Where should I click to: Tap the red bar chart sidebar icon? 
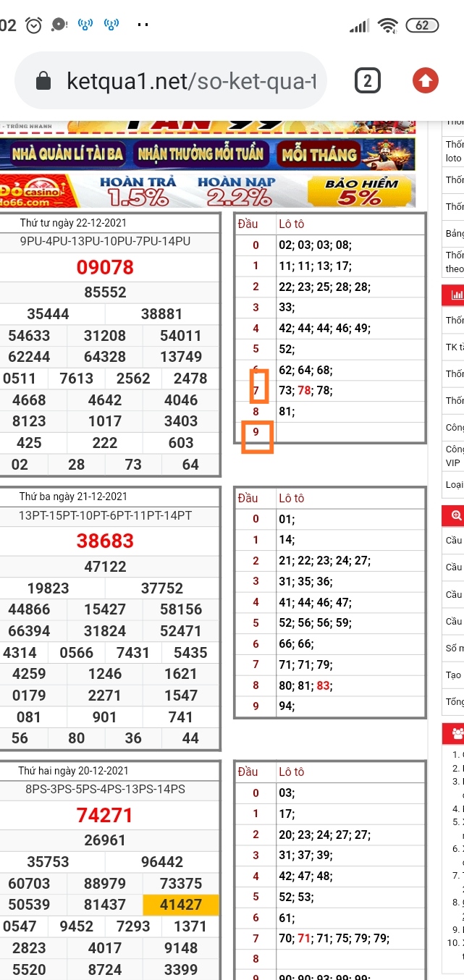pos(457,295)
